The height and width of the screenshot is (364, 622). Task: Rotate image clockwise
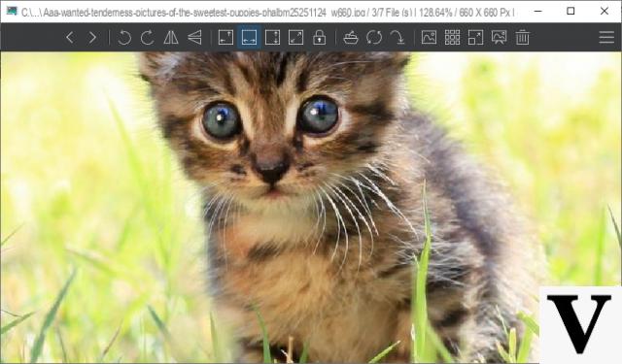click(x=147, y=38)
